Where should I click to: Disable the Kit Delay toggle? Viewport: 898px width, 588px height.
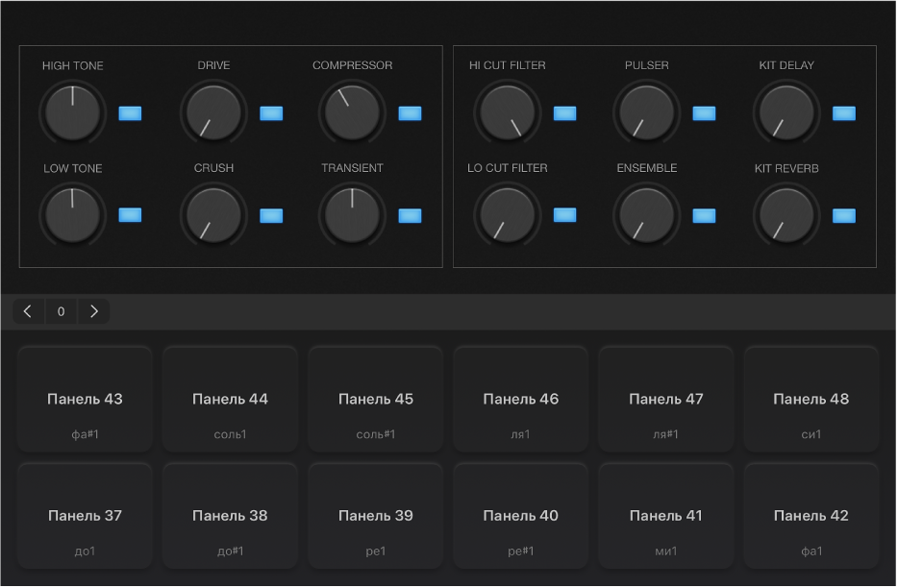coord(843,113)
